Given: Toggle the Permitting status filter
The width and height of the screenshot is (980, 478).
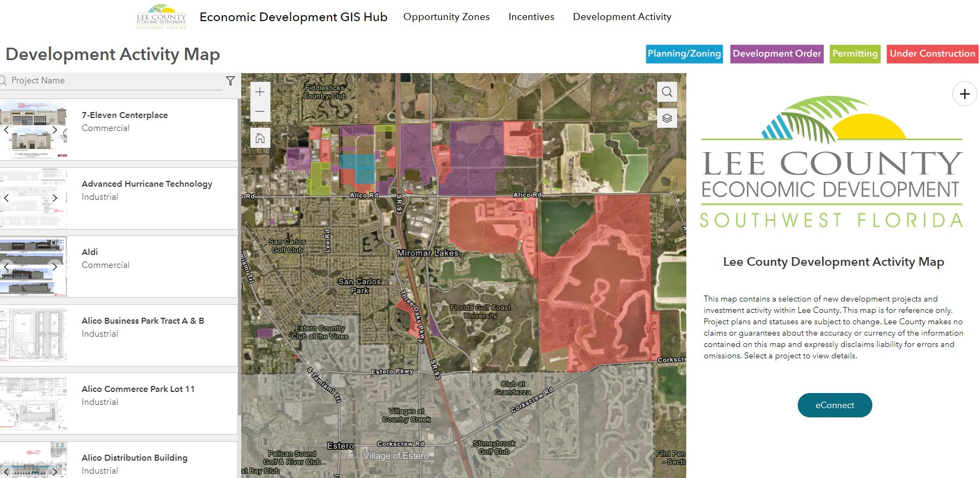Looking at the screenshot, I should tap(855, 54).
